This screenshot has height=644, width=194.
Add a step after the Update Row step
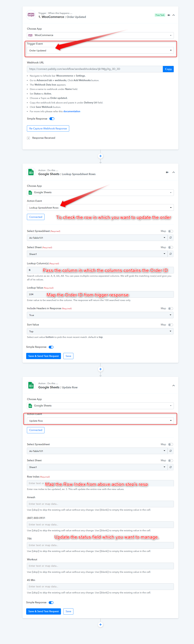tap(100, 625)
